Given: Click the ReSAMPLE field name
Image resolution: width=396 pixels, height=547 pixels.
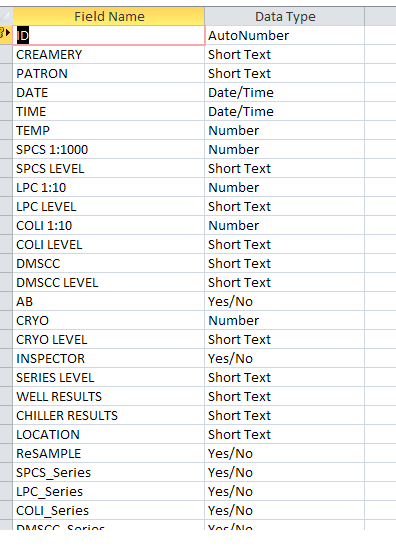Looking at the screenshot, I should [48, 454].
